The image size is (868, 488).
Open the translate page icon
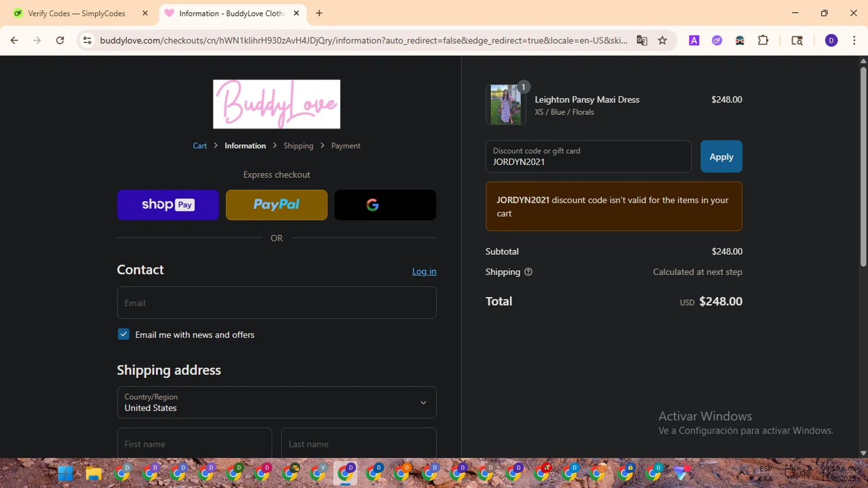pos(642,41)
